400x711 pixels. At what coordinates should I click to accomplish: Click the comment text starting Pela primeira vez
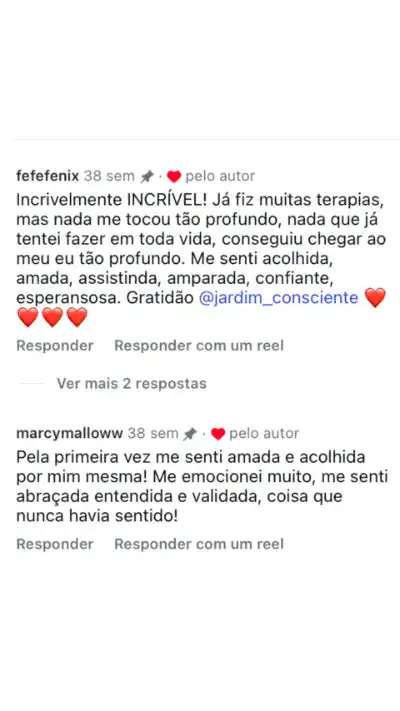click(x=202, y=487)
